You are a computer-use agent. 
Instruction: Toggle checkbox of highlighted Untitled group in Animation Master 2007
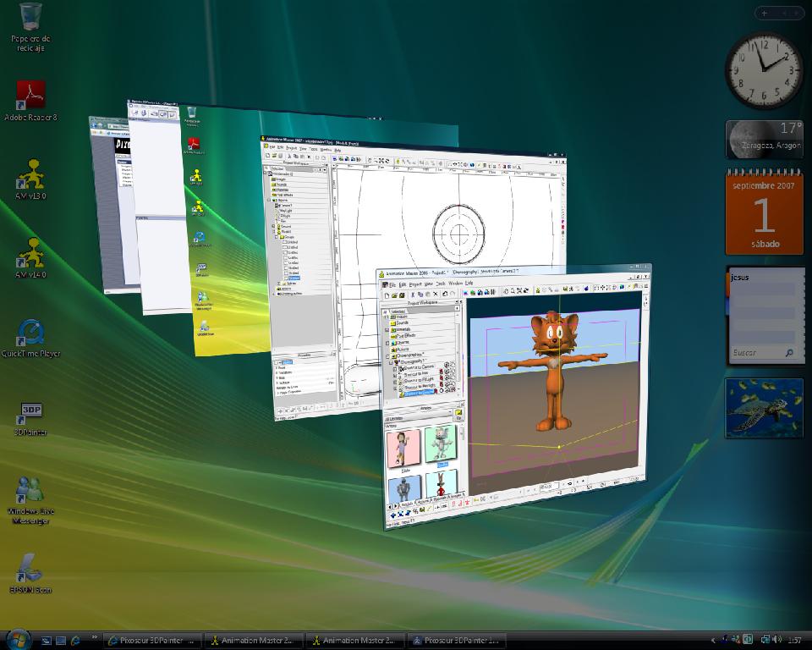[286, 278]
